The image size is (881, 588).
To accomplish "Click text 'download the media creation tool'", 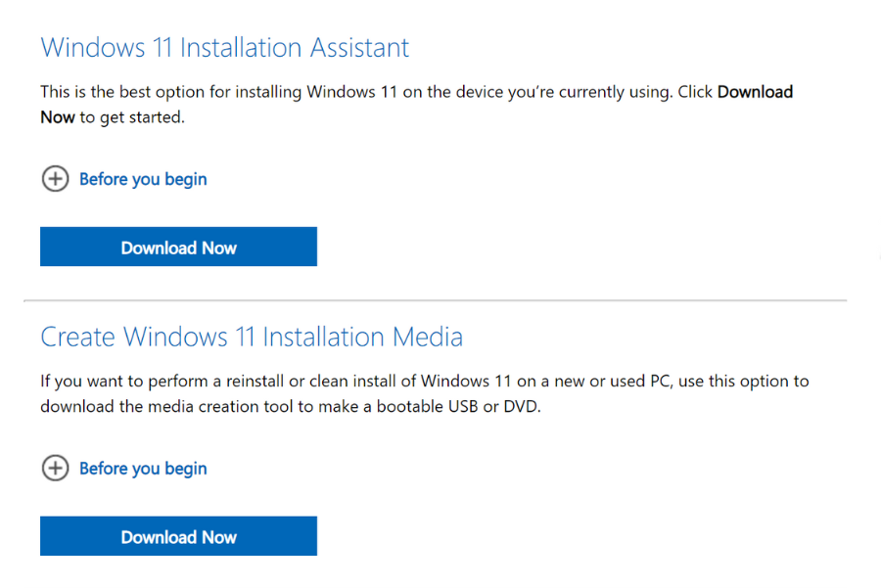I will click(166, 406).
